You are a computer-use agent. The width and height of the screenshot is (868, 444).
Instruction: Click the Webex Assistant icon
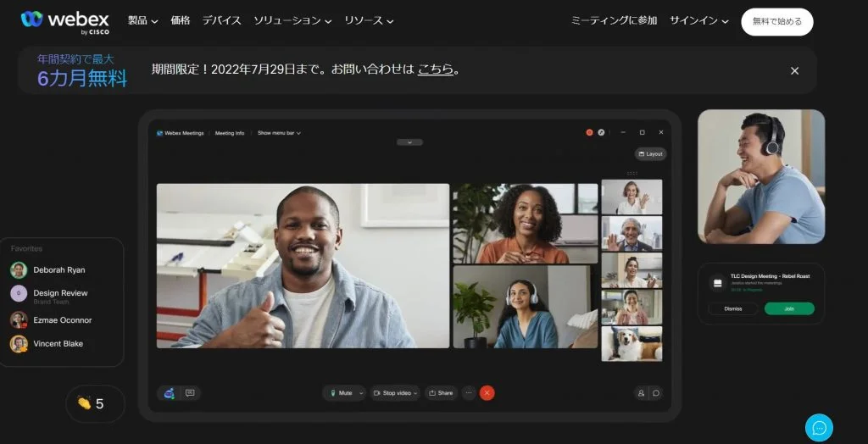coord(169,393)
